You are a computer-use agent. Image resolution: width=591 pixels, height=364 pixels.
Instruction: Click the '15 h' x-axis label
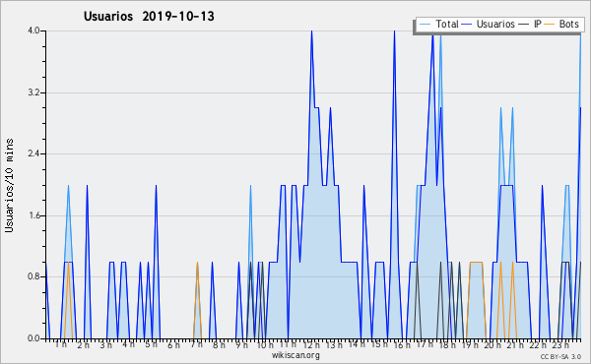[x=379, y=344]
